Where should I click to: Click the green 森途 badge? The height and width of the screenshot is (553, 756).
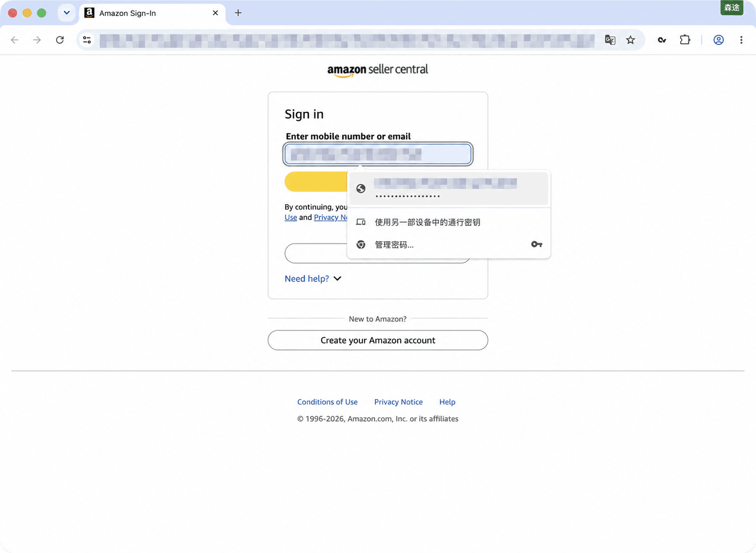[732, 8]
